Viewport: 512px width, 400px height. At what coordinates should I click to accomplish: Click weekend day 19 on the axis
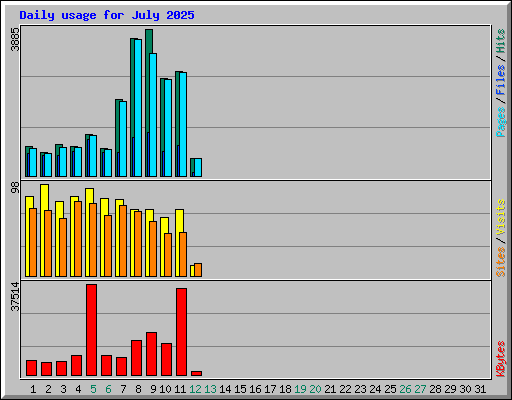[300, 389]
